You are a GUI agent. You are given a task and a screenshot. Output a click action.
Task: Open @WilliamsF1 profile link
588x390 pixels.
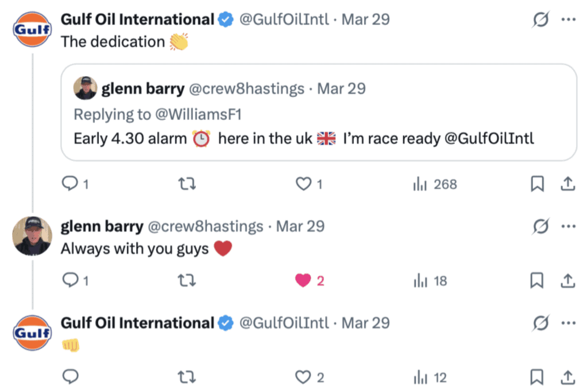(198, 114)
